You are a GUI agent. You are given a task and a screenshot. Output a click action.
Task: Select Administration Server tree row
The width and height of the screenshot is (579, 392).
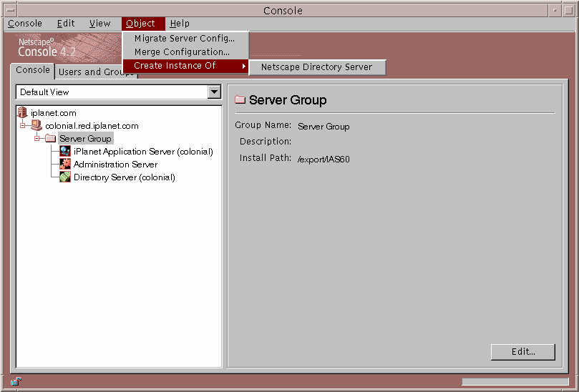(115, 165)
